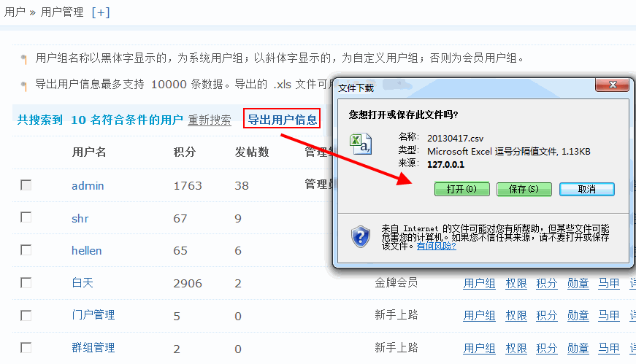Enable the checkbox for 门户管理 user

point(26,315)
